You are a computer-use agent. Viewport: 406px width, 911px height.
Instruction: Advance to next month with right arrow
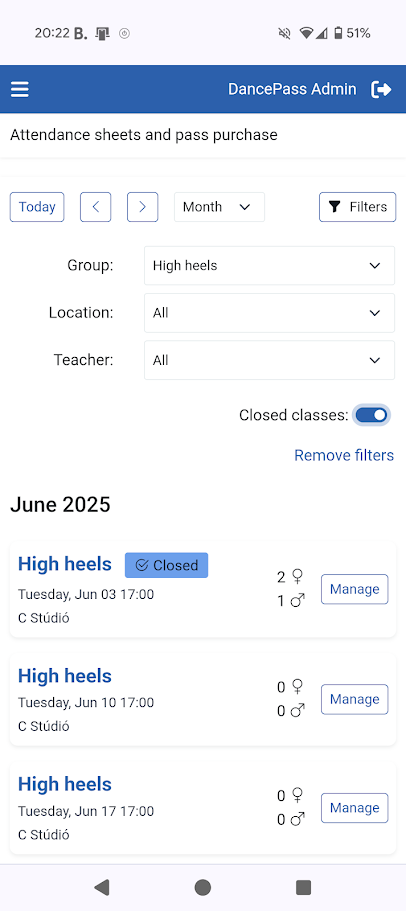[x=142, y=207]
